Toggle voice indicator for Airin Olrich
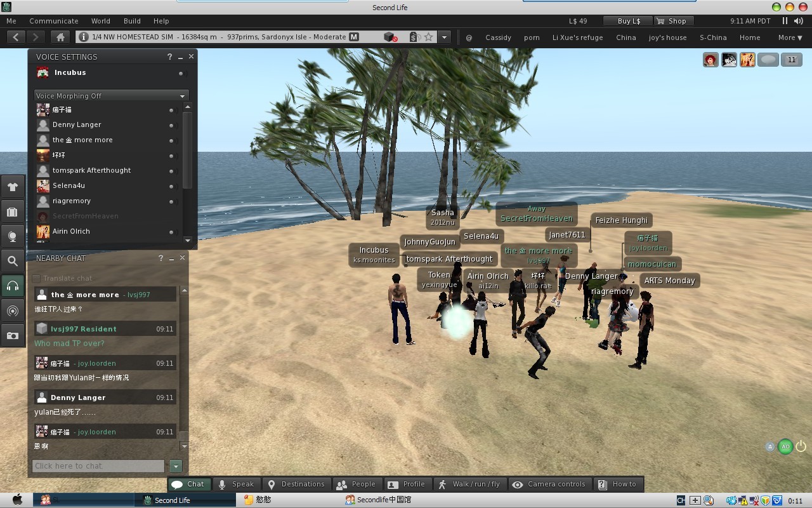The image size is (812, 508). (x=171, y=232)
